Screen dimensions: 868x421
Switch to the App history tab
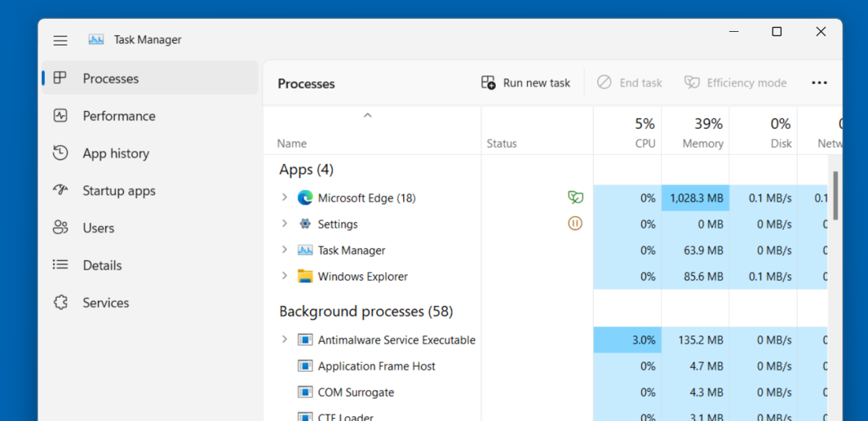tap(150, 153)
